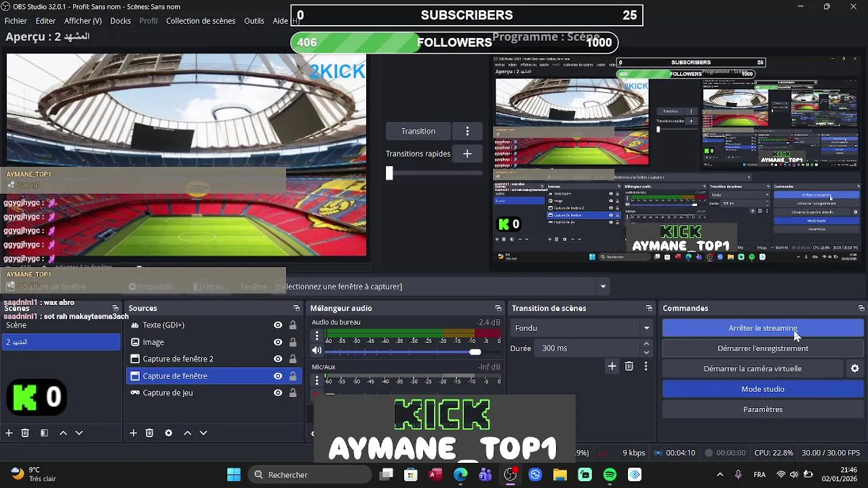This screenshot has width=868, height=488.
Task: Remove scene transition trash icon
Action: (629, 366)
